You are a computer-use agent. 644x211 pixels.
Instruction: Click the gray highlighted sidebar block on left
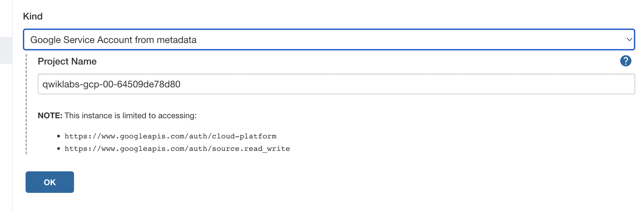[6, 50]
